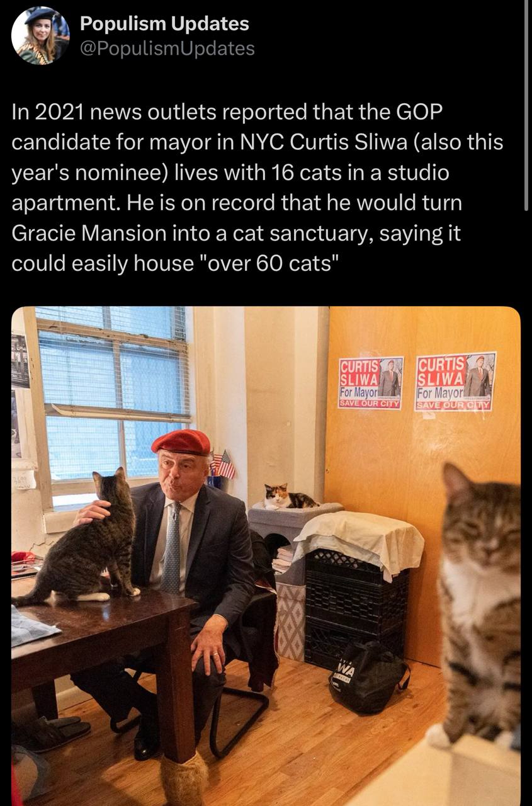Open the Populism Updates profile avatar
This screenshot has height=806, width=532.
click(x=40, y=36)
